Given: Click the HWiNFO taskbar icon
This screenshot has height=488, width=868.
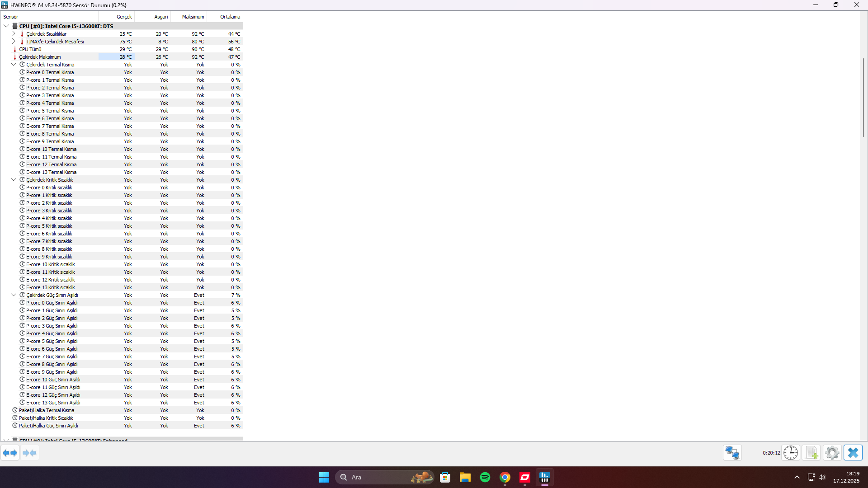Looking at the screenshot, I should (x=545, y=477).
